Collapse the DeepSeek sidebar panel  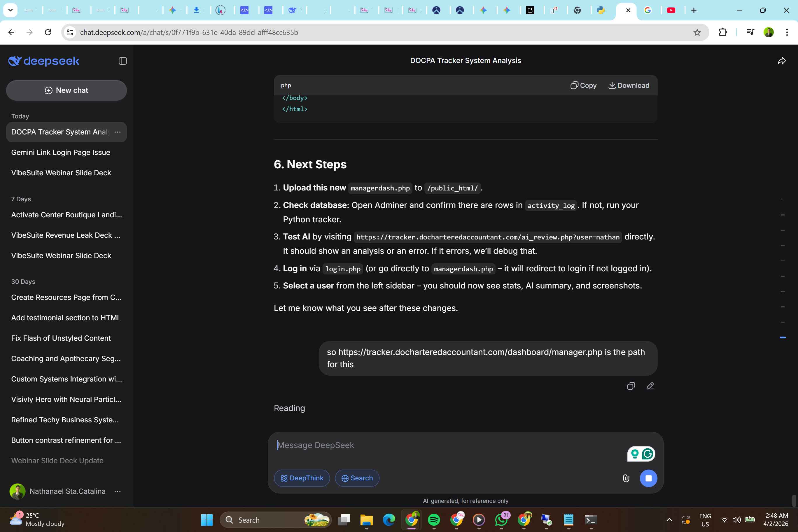tap(123, 61)
